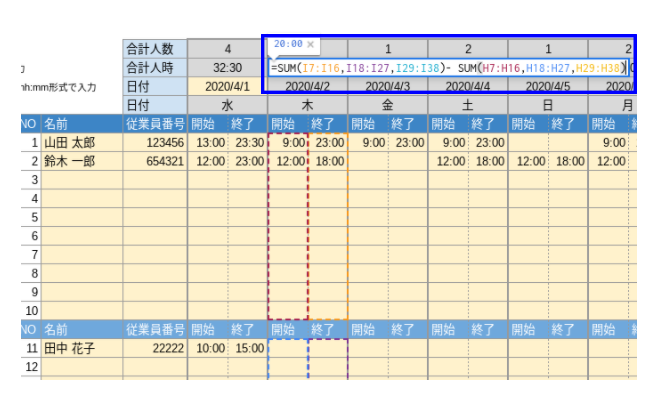
Task: Select the 金 weekday cell
Action: tap(388, 105)
